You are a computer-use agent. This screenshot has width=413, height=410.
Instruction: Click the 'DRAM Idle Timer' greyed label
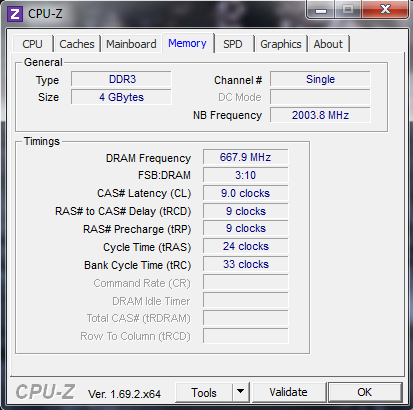coord(151,301)
